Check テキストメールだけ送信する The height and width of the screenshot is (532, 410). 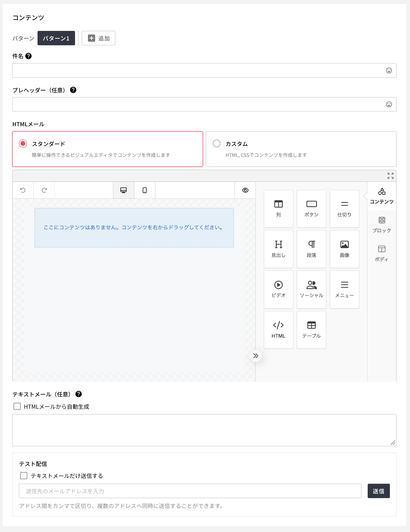[24, 476]
